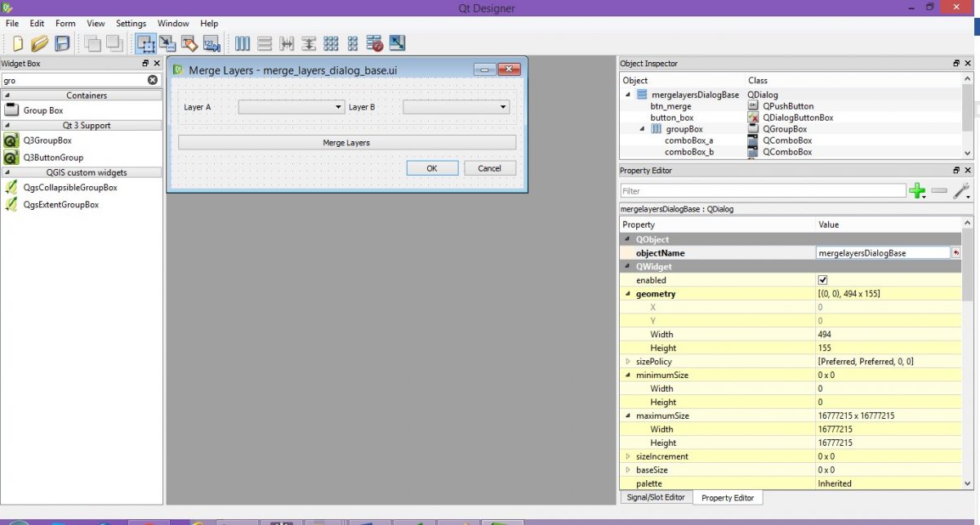
Task: Apply Lay Out Horizontally to the form
Action: coord(243,43)
